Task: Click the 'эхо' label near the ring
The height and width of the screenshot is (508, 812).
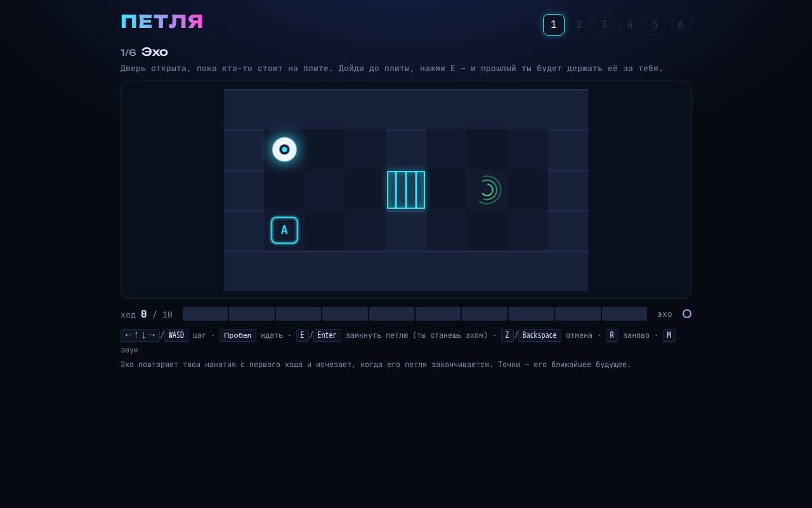Action: pos(665,314)
